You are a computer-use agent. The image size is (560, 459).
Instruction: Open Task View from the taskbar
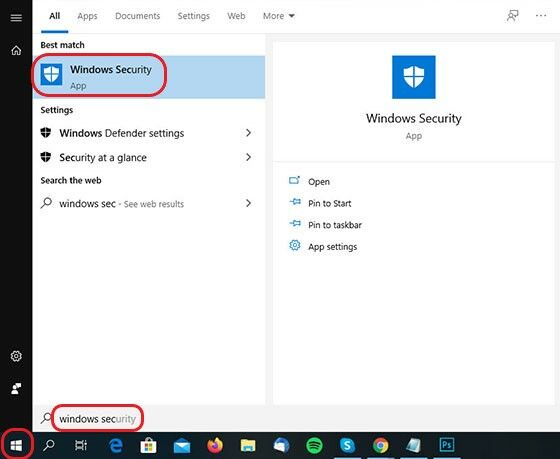81,445
